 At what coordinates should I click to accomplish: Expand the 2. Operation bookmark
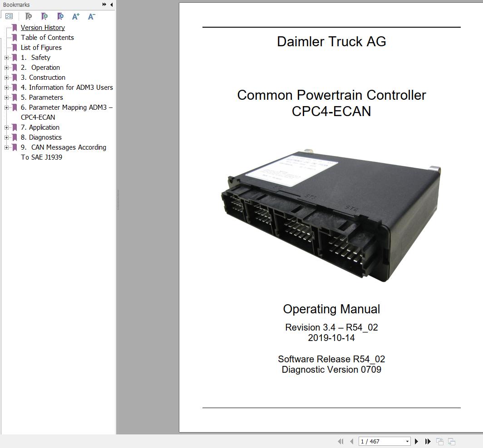point(6,68)
